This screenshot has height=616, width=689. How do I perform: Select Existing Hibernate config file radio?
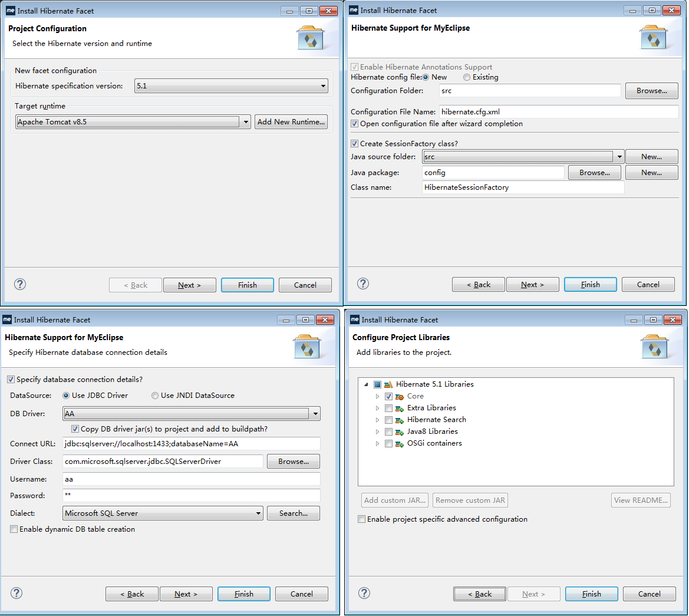point(467,77)
